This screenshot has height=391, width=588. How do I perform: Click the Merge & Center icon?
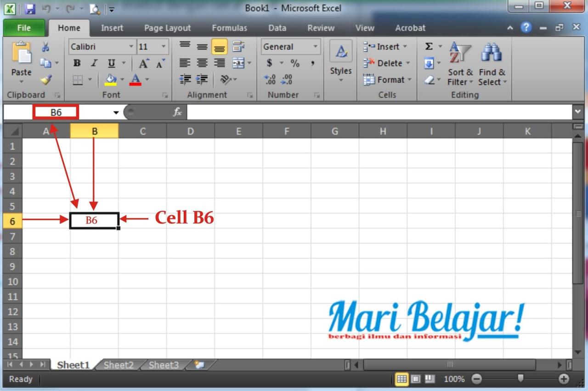[238, 63]
